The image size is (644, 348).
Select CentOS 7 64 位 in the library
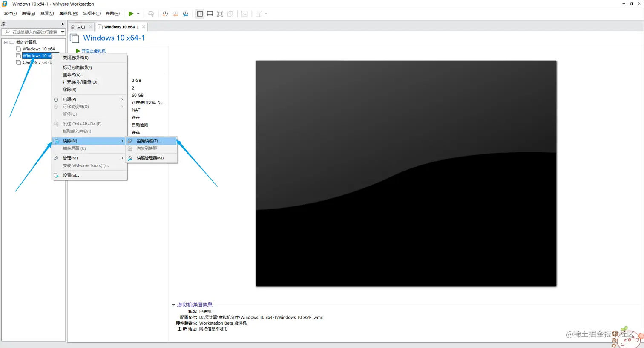pyautogui.click(x=37, y=63)
